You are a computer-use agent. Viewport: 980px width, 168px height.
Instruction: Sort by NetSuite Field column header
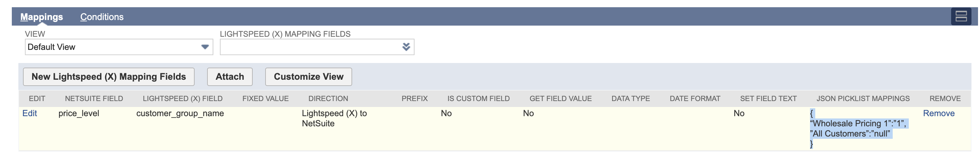(x=94, y=99)
